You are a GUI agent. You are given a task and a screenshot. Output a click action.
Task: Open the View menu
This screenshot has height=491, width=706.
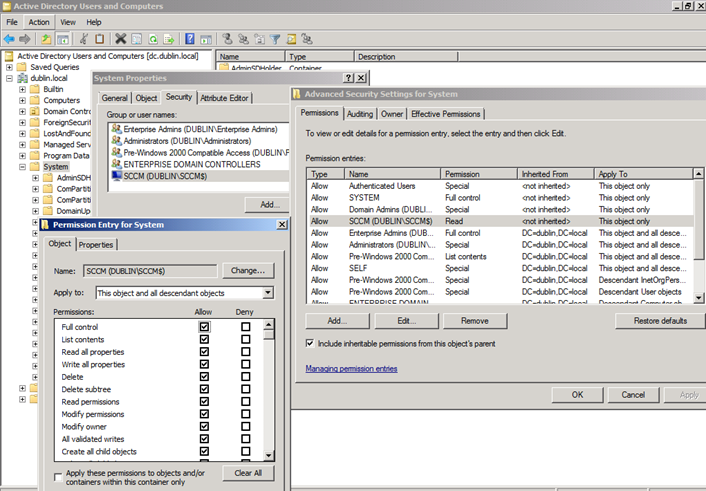[68, 22]
